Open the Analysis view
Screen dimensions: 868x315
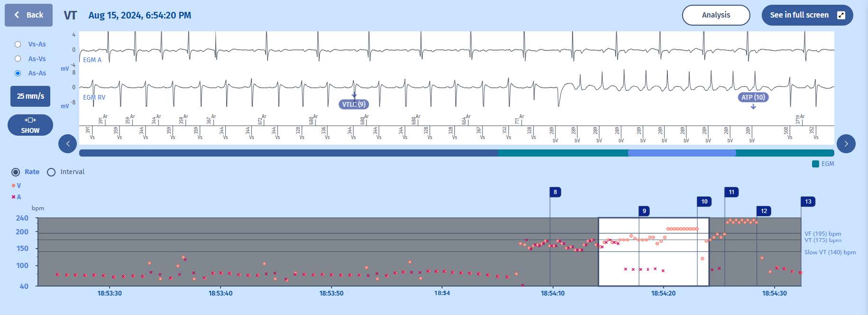715,15
